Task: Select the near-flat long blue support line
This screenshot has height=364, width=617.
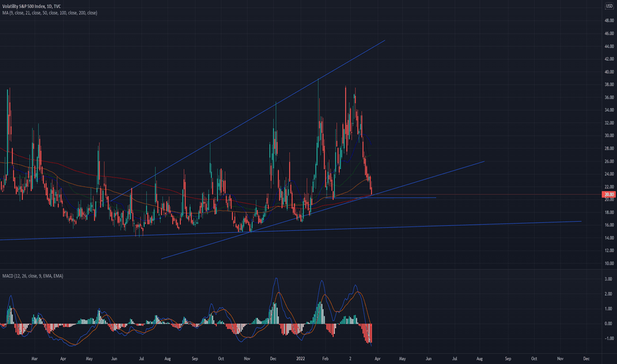Action: (x=291, y=230)
